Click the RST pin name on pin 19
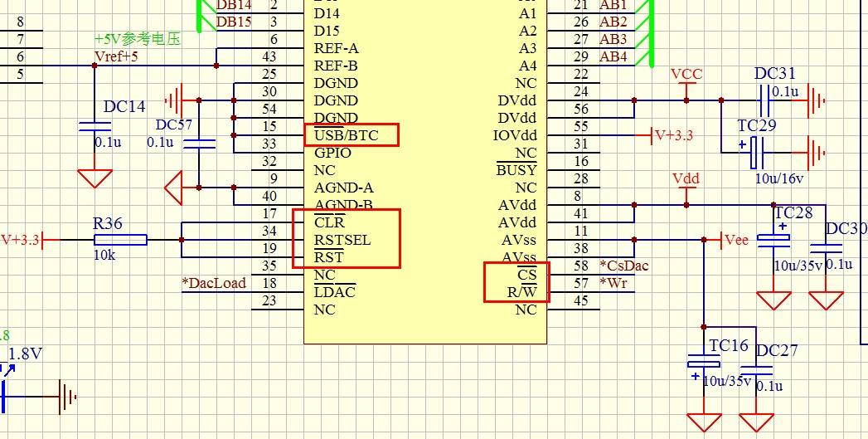This screenshot has height=439, width=868. pos(329,257)
